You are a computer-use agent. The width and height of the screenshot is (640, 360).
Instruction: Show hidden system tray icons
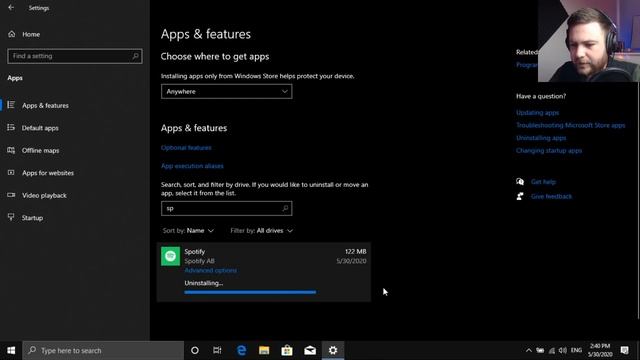(529, 350)
